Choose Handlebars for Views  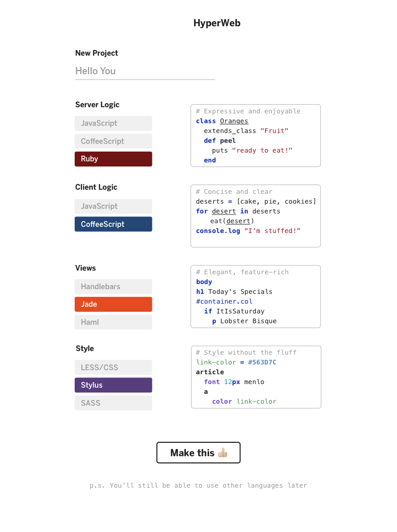[x=113, y=287]
